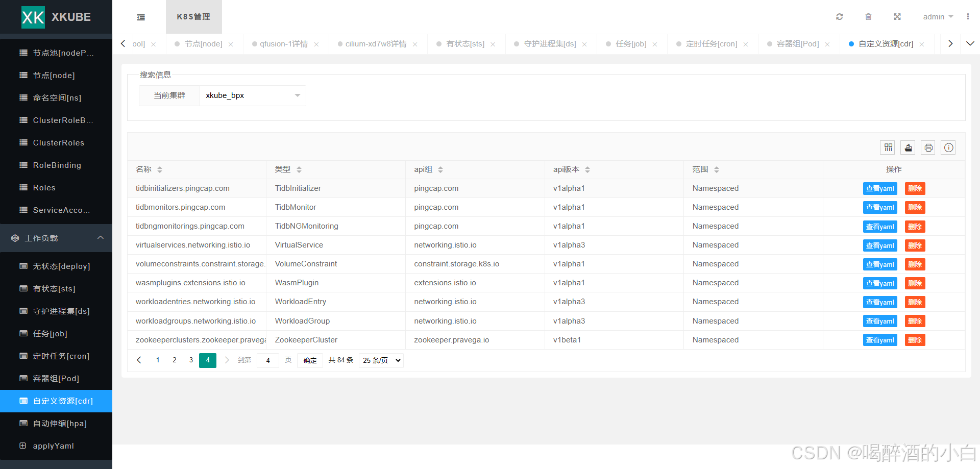The width and height of the screenshot is (980, 469).
Task: Click the page number jump input field
Action: (x=268, y=360)
